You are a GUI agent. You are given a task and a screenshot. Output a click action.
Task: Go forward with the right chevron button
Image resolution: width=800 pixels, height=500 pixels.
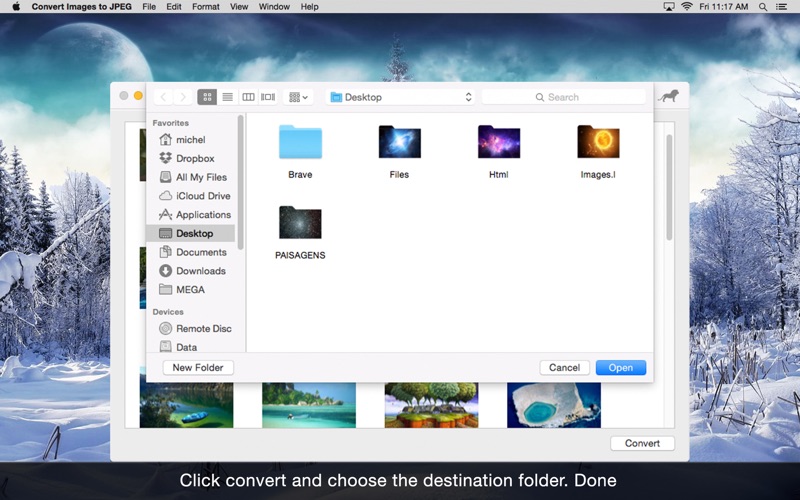tap(183, 97)
